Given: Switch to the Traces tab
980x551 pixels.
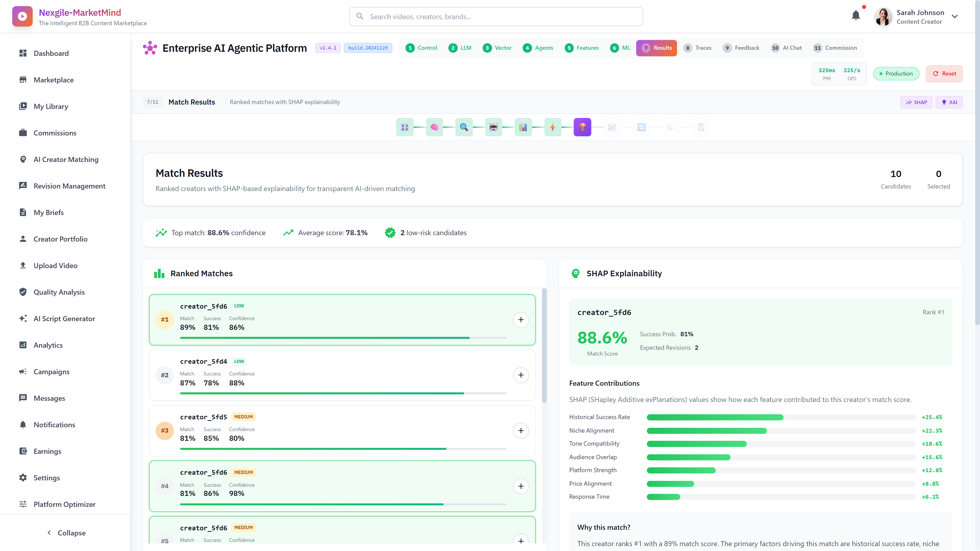Looking at the screenshot, I should pyautogui.click(x=698, y=48).
